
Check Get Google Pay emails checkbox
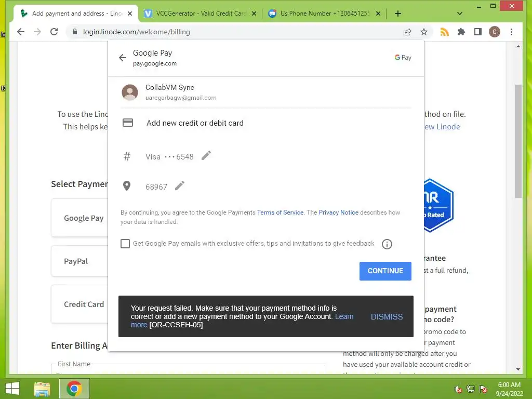pos(125,244)
